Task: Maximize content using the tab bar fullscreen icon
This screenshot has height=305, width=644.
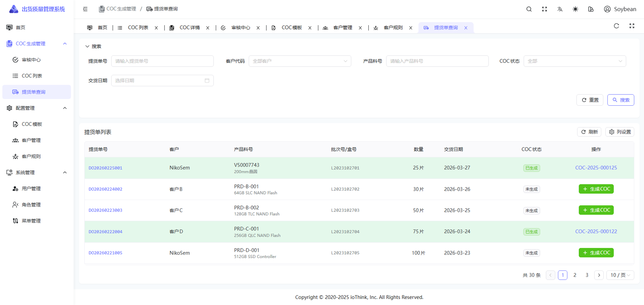Action: [632, 26]
